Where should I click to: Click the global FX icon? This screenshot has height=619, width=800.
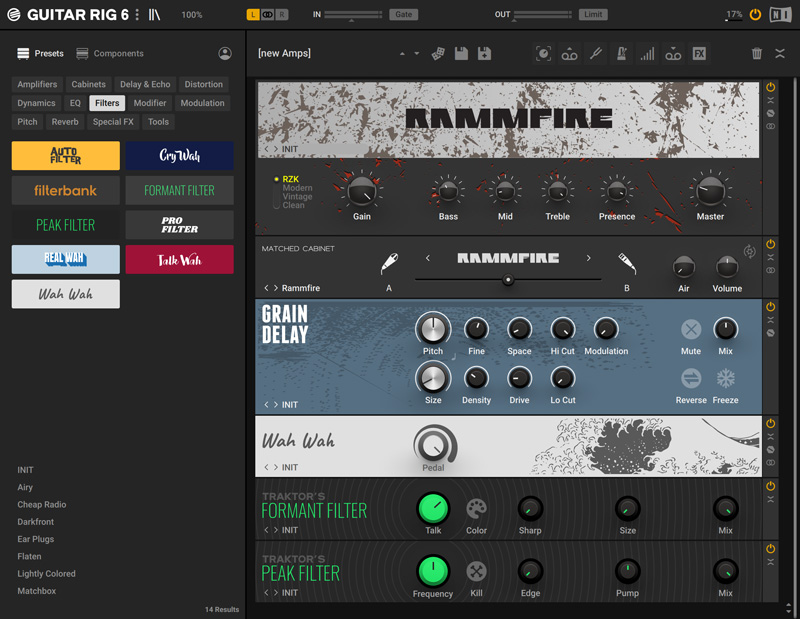coord(699,54)
